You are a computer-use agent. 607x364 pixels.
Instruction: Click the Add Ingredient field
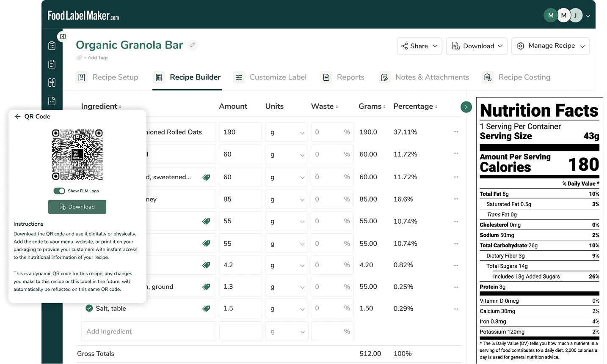tap(149, 331)
